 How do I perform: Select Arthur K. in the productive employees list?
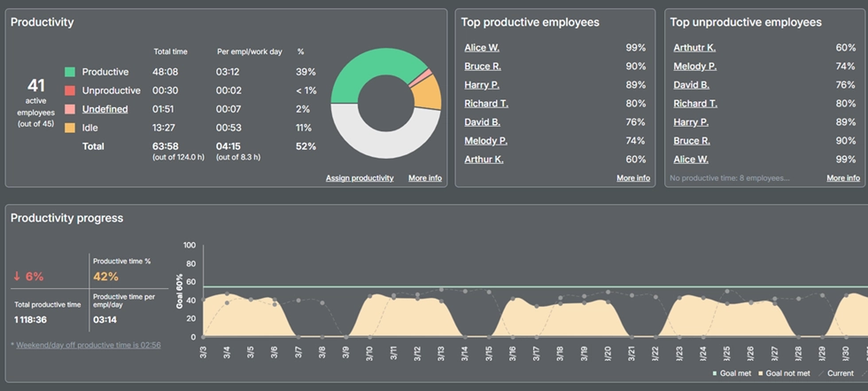484,160
